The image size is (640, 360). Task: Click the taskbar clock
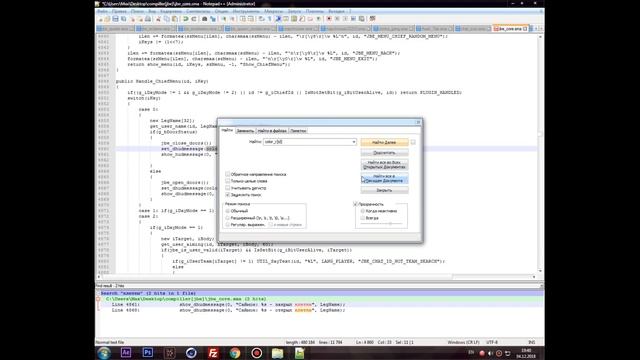click(x=526, y=353)
